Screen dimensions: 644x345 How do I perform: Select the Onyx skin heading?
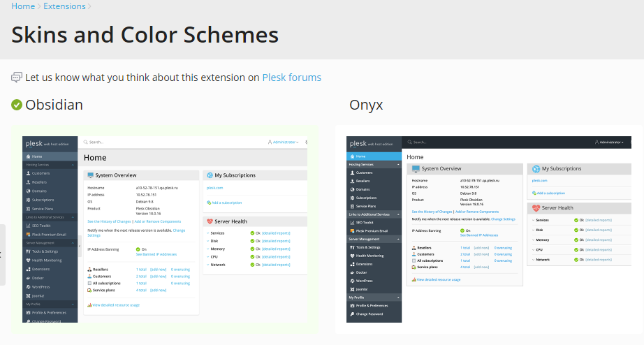366,105
